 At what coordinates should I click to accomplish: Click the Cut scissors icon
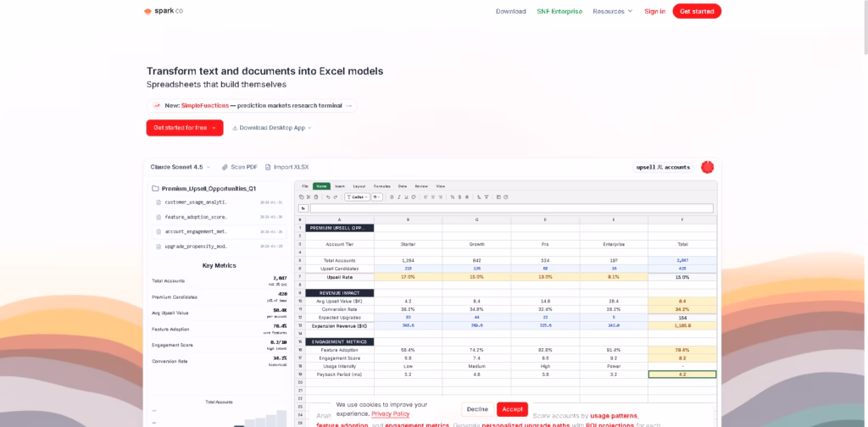coord(309,197)
